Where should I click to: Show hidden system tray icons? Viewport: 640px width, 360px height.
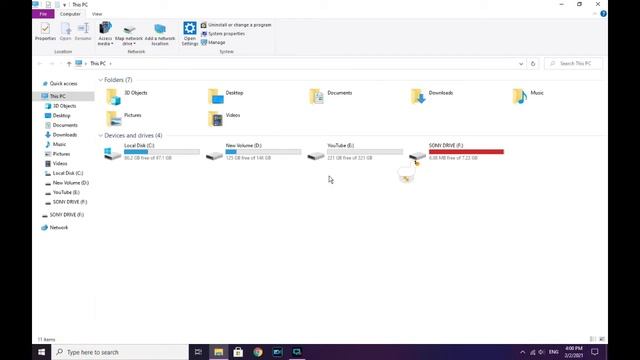tap(522, 352)
